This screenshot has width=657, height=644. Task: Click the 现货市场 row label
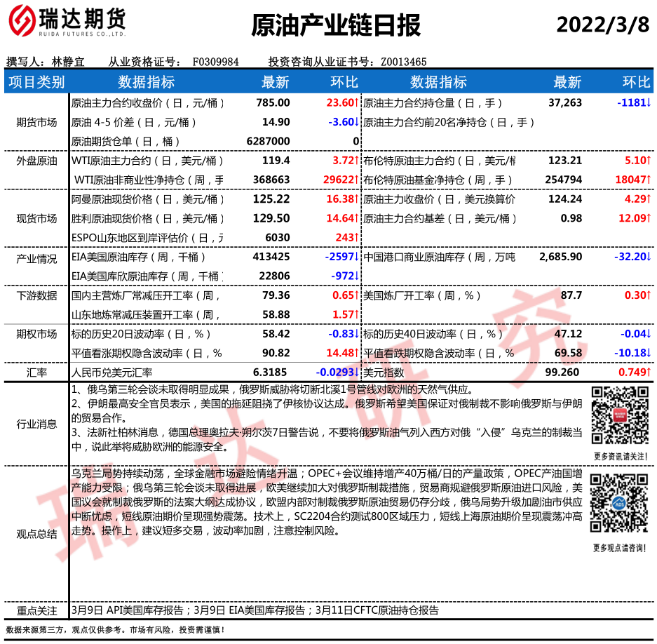36,218
